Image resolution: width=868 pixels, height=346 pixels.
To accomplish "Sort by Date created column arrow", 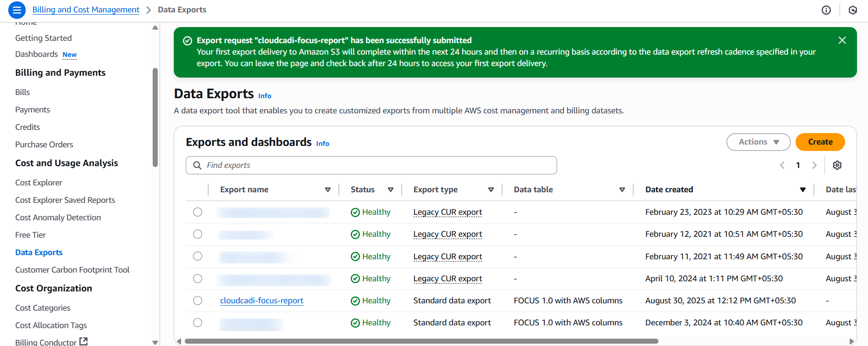I will pos(802,190).
